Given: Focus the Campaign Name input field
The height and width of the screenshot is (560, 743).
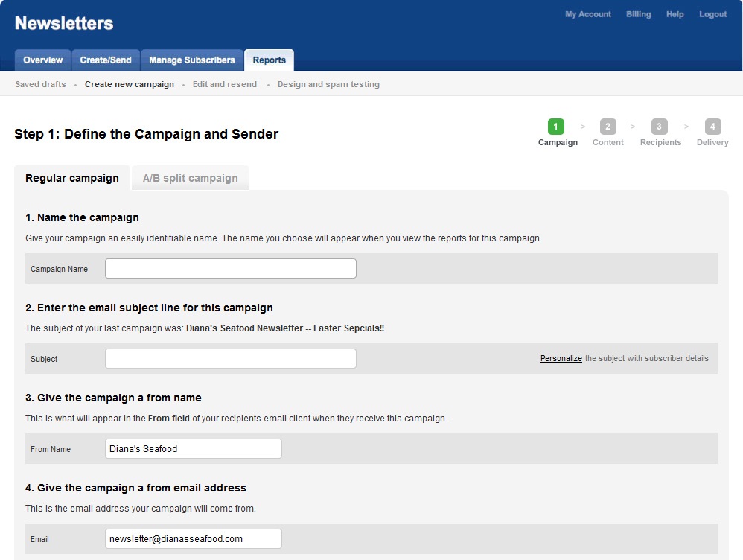Looking at the screenshot, I should tap(231, 268).
